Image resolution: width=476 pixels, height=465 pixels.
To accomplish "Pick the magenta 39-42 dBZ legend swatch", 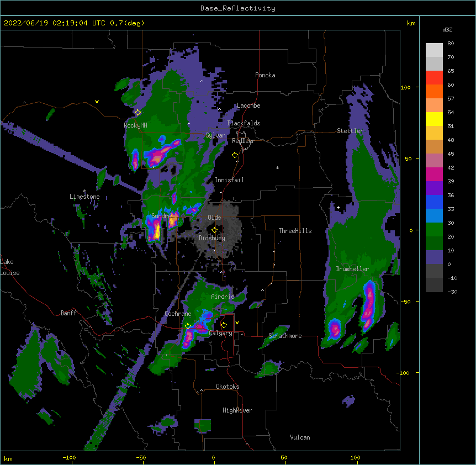I will pyautogui.click(x=434, y=174).
